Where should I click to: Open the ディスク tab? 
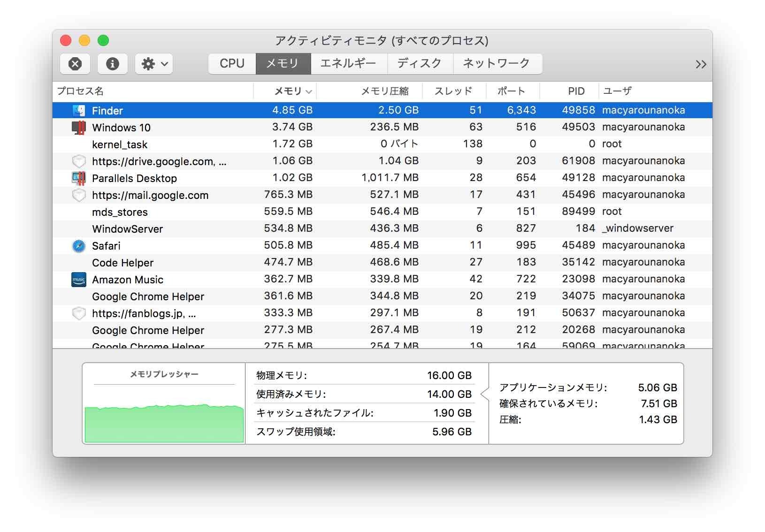click(420, 63)
